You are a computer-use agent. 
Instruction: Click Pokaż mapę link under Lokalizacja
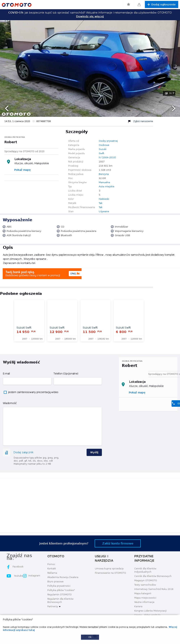click(22, 170)
